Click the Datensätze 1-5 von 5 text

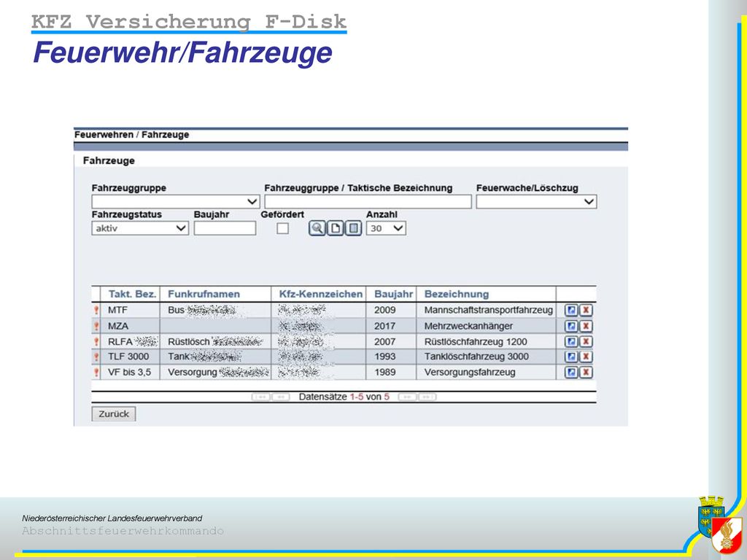point(344,397)
